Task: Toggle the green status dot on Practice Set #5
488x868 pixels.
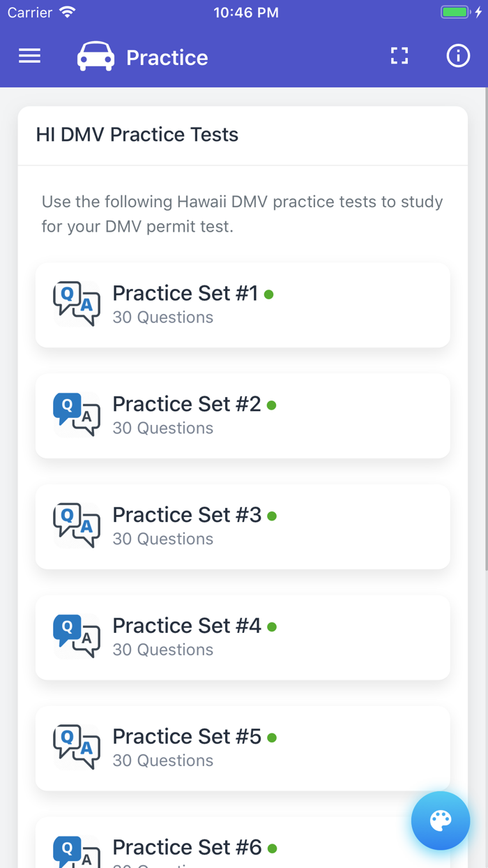Action: (273, 738)
